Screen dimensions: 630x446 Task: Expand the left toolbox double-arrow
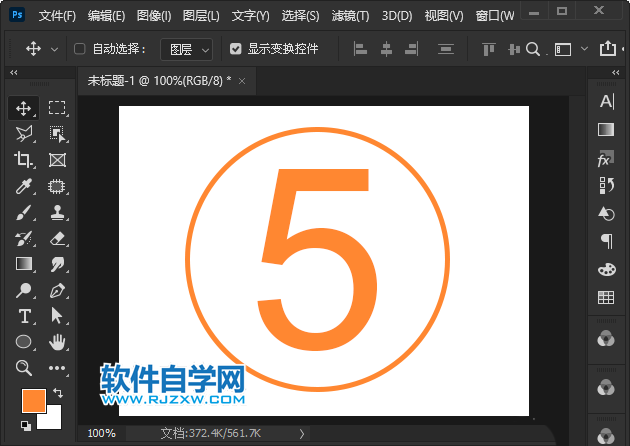click(14, 73)
